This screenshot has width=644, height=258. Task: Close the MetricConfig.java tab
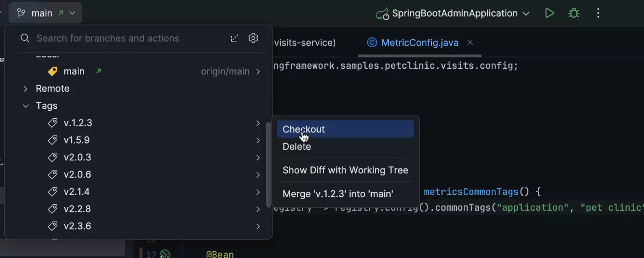click(470, 43)
